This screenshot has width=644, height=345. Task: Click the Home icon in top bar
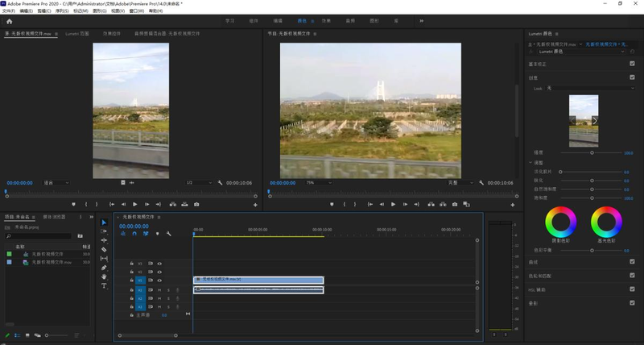tap(9, 21)
